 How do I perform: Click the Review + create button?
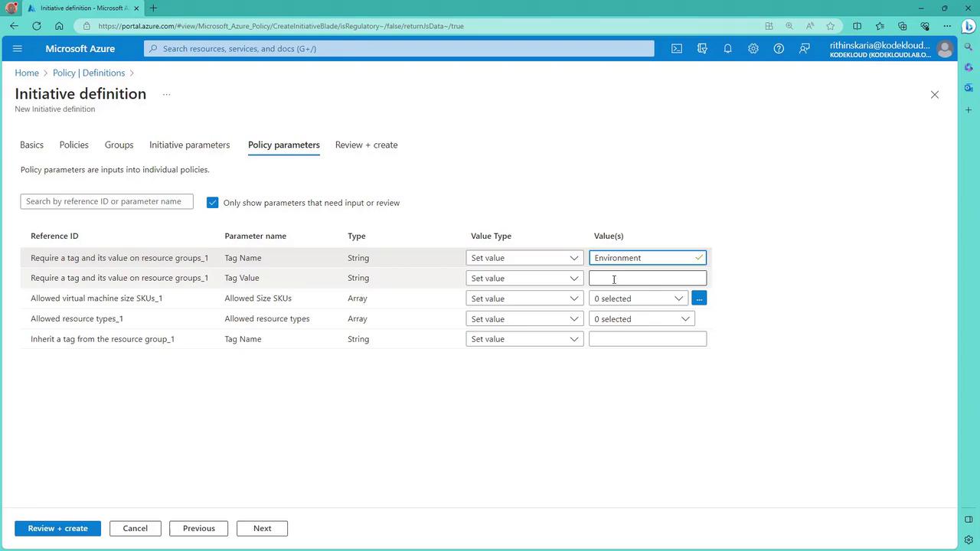[57, 528]
